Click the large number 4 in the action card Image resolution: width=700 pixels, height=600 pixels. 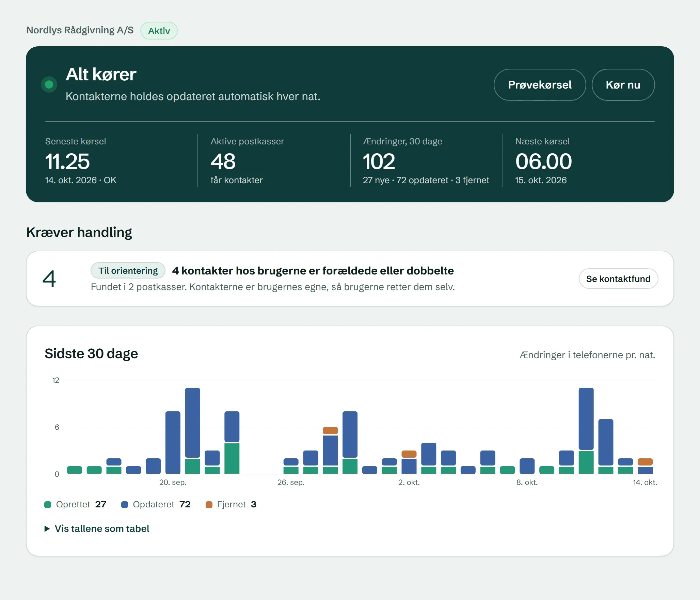coord(49,279)
